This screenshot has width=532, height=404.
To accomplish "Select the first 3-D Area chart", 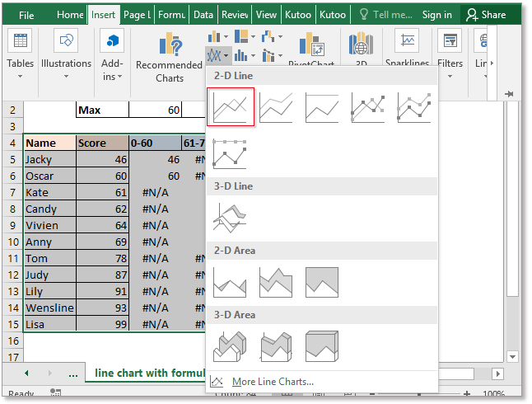I will click(x=230, y=346).
